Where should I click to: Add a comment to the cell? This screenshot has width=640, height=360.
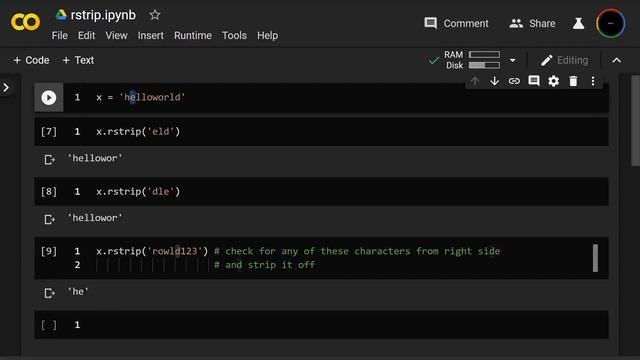(x=533, y=81)
